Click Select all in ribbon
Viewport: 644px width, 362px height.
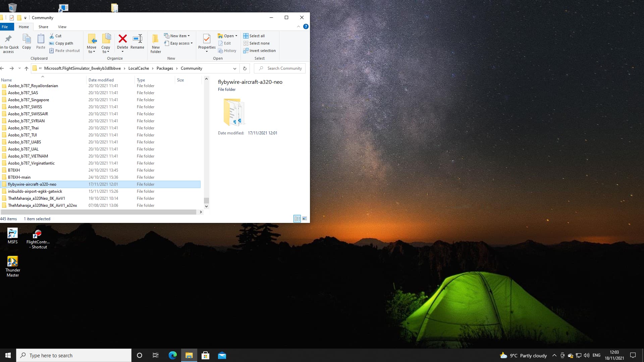[254, 36]
